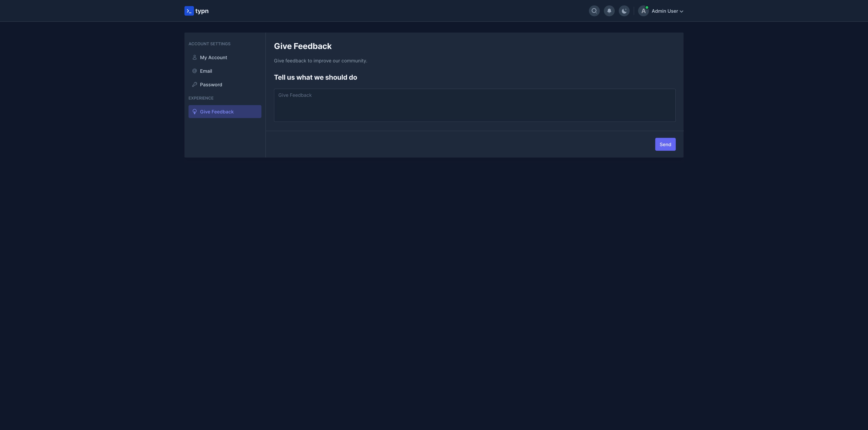Image resolution: width=868 pixels, height=430 pixels.
Task: Click the Admin User avatar circle
Action: click(x=643, y=11)
